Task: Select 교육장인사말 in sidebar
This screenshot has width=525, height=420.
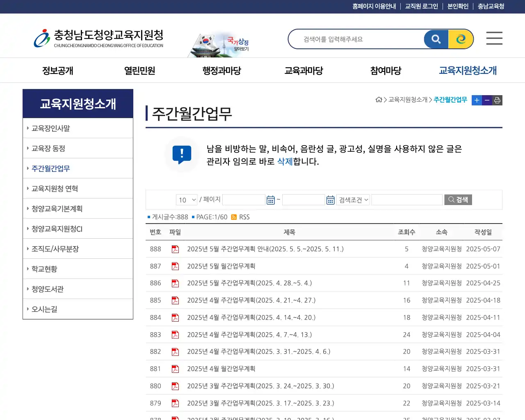Action: (x=78, y=128)
